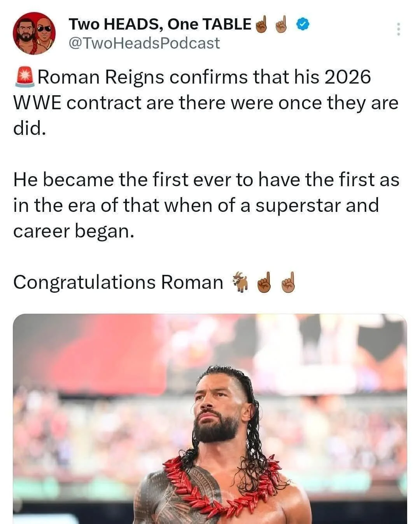Click the red siren emoji
Viewport: 420px width, 524px height.
coord(24,77)
